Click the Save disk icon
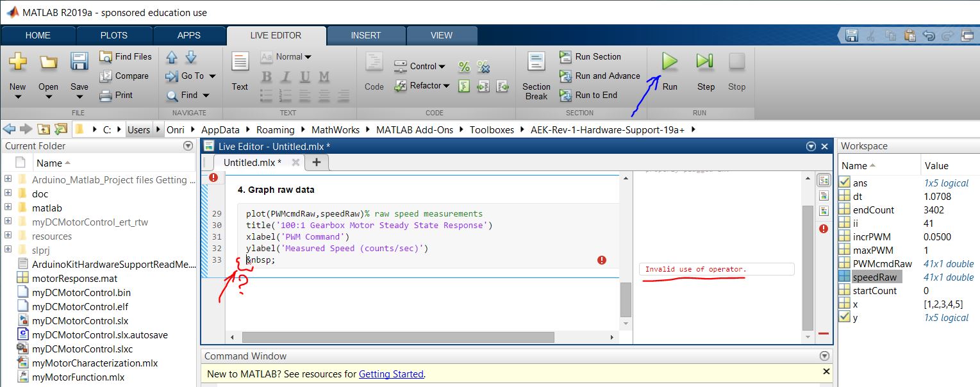Viewport: 980px width, 387px height. [79, 62]
